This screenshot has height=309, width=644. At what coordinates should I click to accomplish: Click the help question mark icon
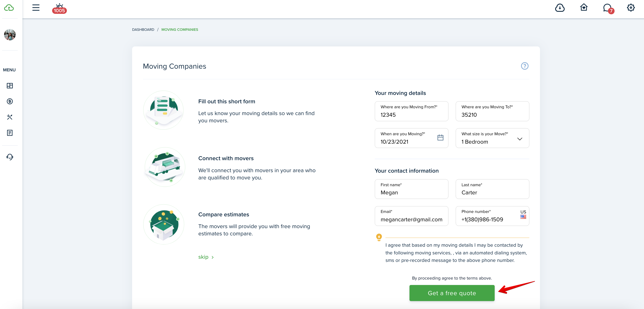525,66
